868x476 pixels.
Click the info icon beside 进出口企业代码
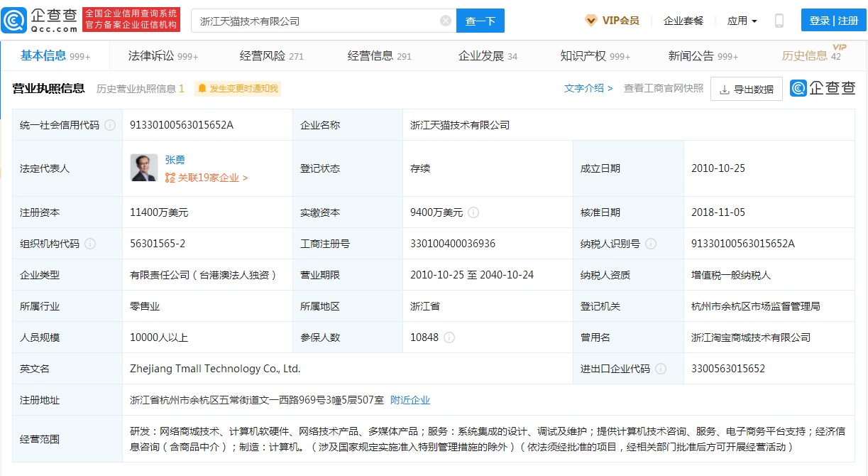[x=661, y=369]
